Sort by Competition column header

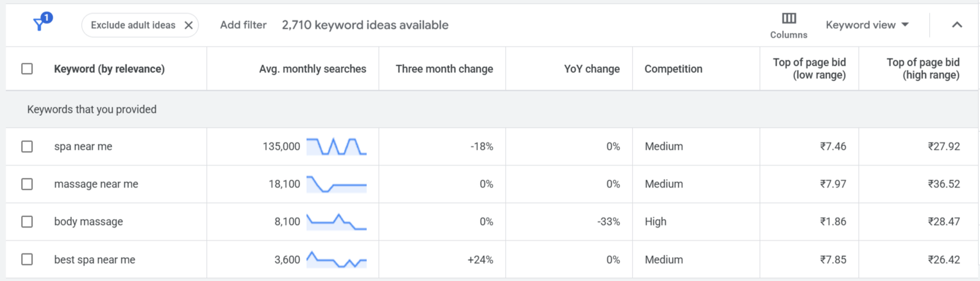pos(673,69)
